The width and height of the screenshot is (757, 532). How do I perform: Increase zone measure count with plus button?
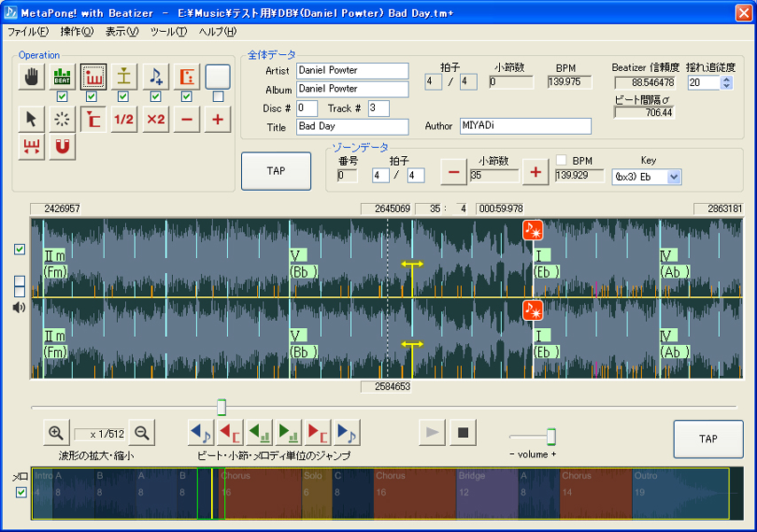pyautogui.click(x=535, y=173)
